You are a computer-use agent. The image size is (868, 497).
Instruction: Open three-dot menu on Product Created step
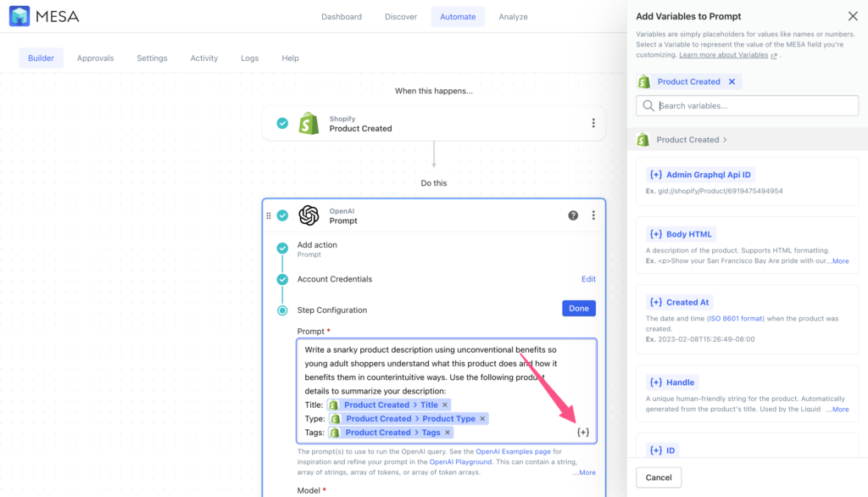point(593,123)
